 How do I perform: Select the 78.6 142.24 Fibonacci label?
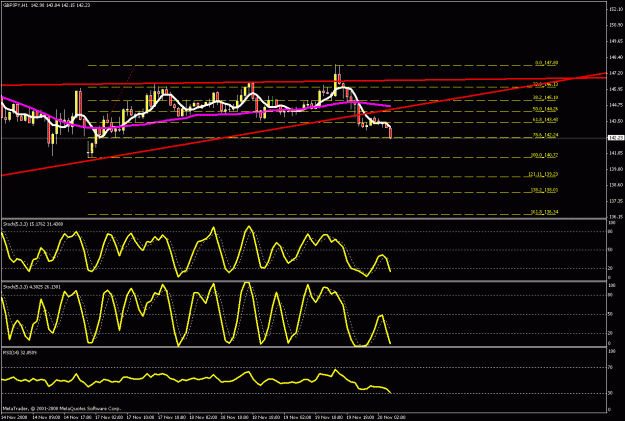click(545, 135)
